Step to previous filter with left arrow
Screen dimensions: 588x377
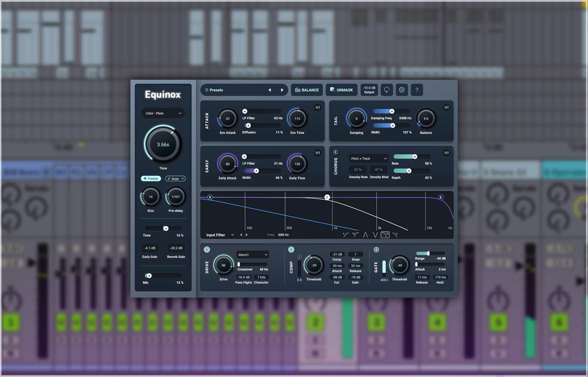tap(241, 235)
